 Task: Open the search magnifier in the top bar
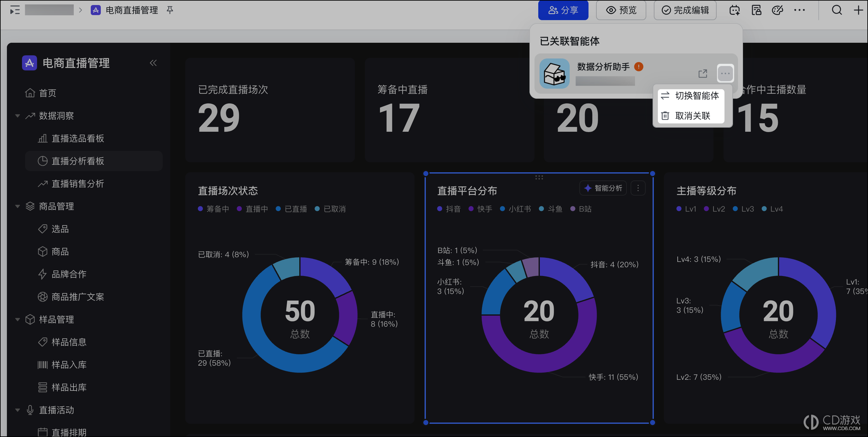837,10
